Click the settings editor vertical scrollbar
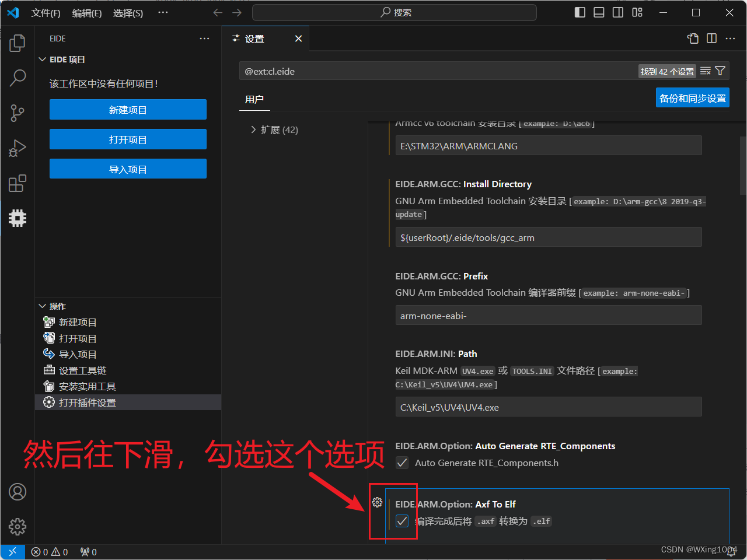Image resolution: width=747 pixels, height=560 pixels. point(743,166)
